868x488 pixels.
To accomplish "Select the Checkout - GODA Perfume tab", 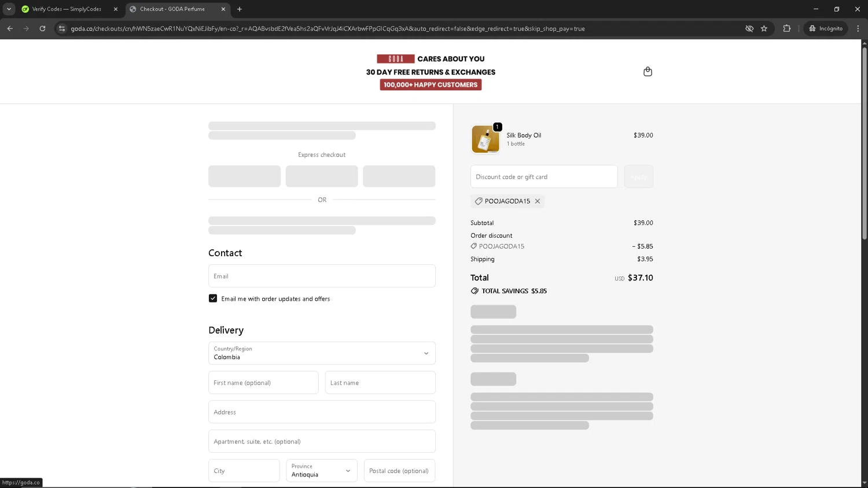I will [x=172, y=9].
